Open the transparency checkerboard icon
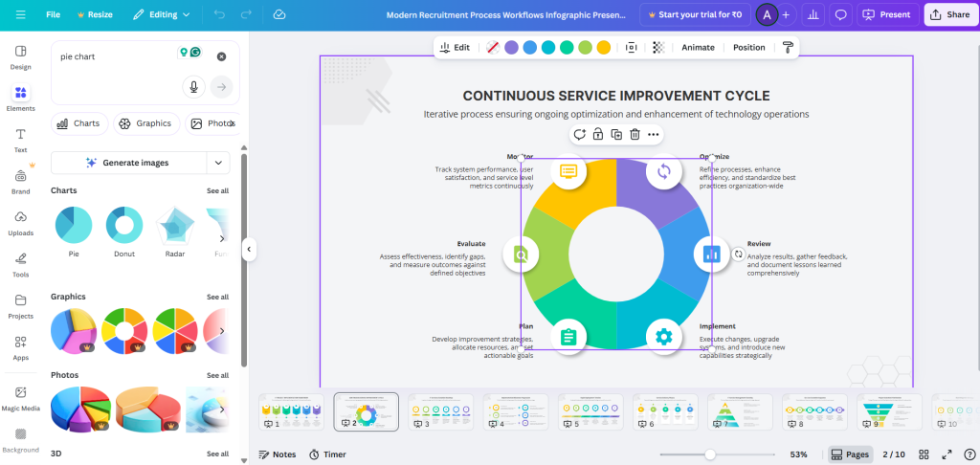The image size is (980, 465). 658,47
